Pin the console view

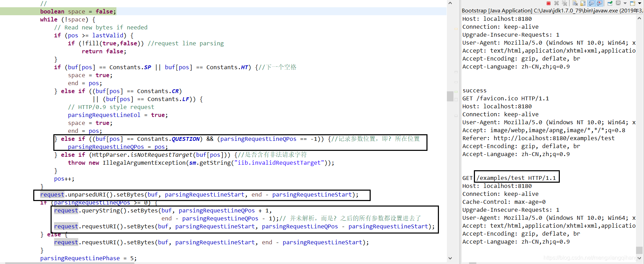tap(610, 3)
